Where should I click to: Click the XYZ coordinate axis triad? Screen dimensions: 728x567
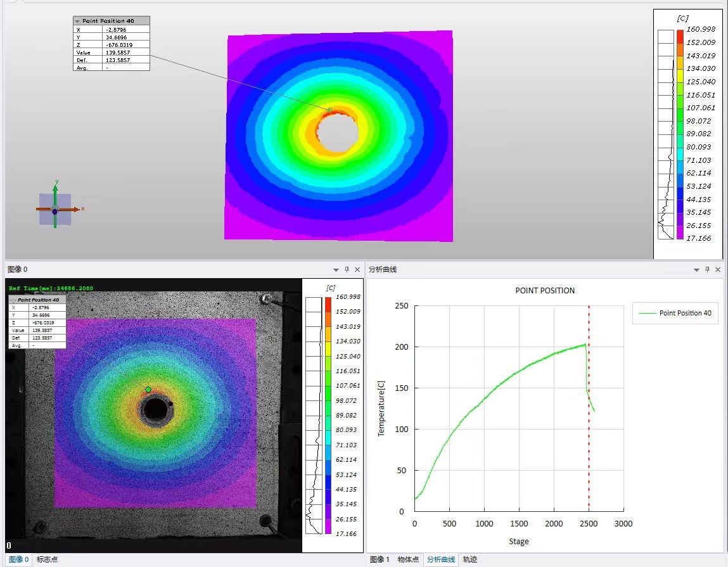[55, 209]
